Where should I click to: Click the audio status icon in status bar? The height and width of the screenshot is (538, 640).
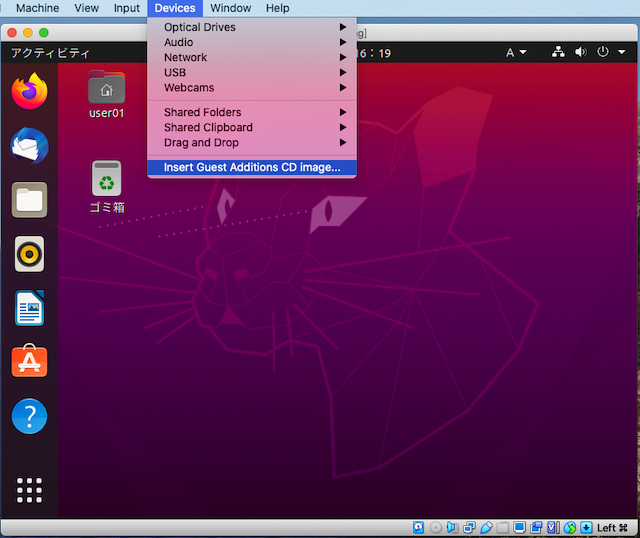452,527
